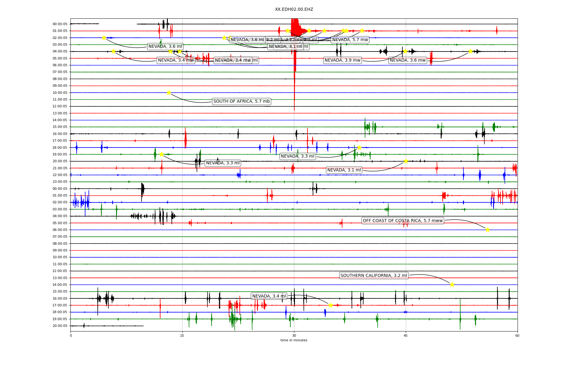The width and height of the screenshot is (588, 368).
Task: Click the South of Africa earthquake star marker
Action: (169, 93)
